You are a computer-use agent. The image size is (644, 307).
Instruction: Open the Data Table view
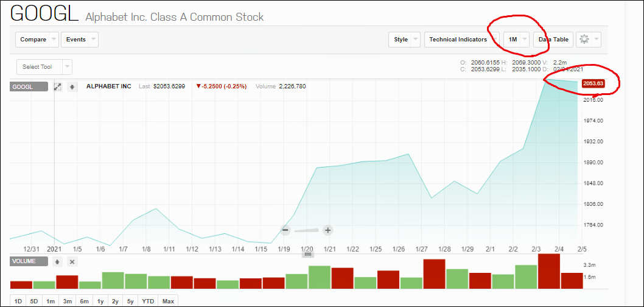(x=553, y=40)
